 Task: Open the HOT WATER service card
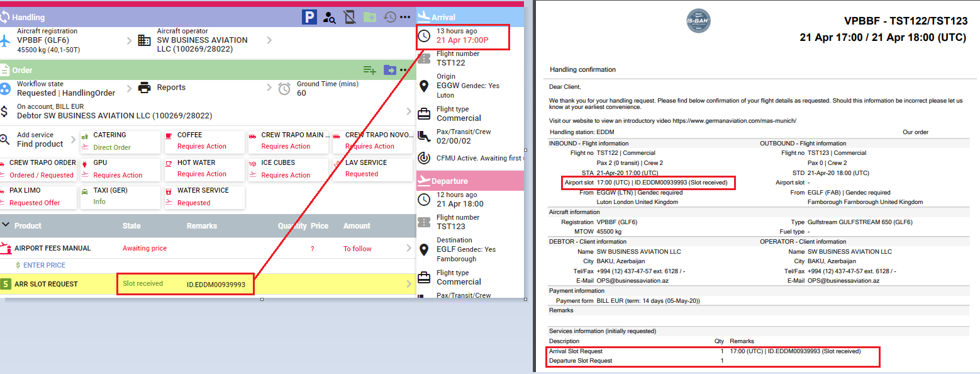204,169
